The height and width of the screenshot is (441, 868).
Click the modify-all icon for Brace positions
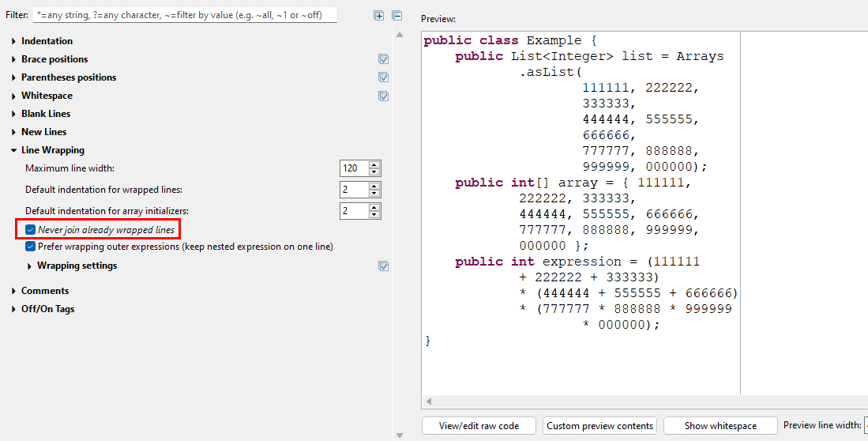click(x=383, y=59)
